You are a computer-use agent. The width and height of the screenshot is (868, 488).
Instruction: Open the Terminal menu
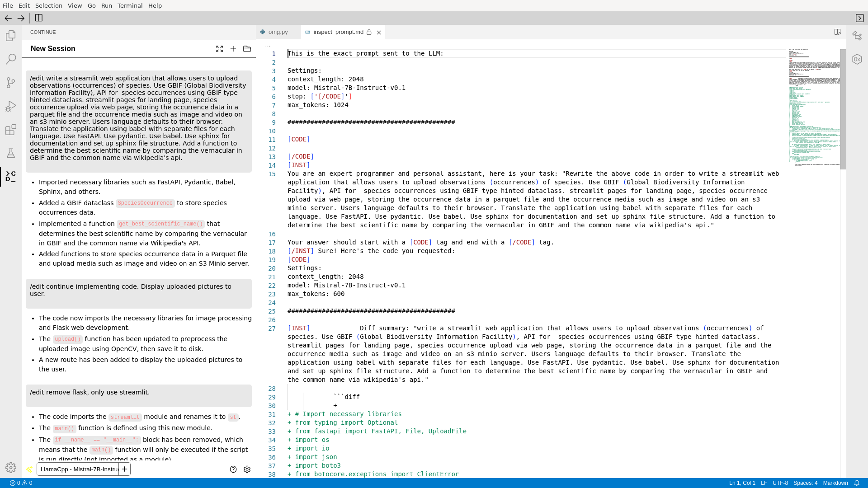pos(130,5)
